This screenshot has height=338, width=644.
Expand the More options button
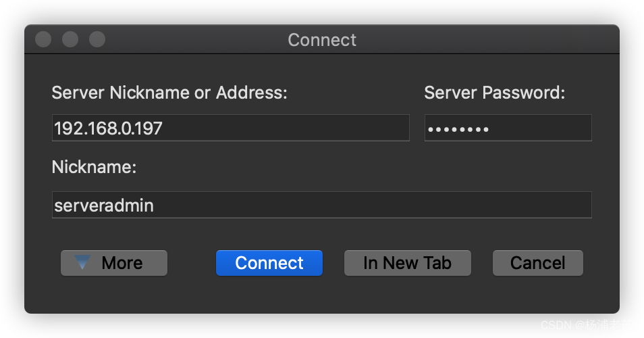(x=114, y=263)
